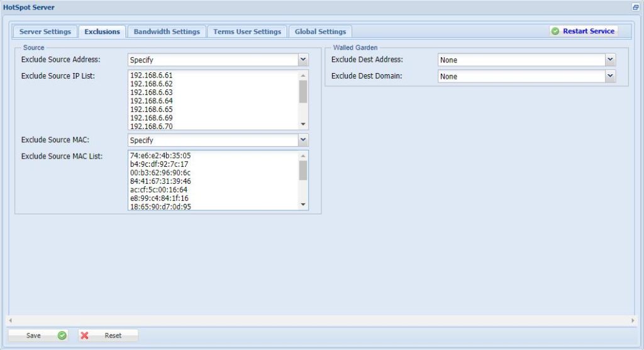Open the Exclude Dest Address dropdown
The width and height of the screenshot is (644, 350).
610,60
